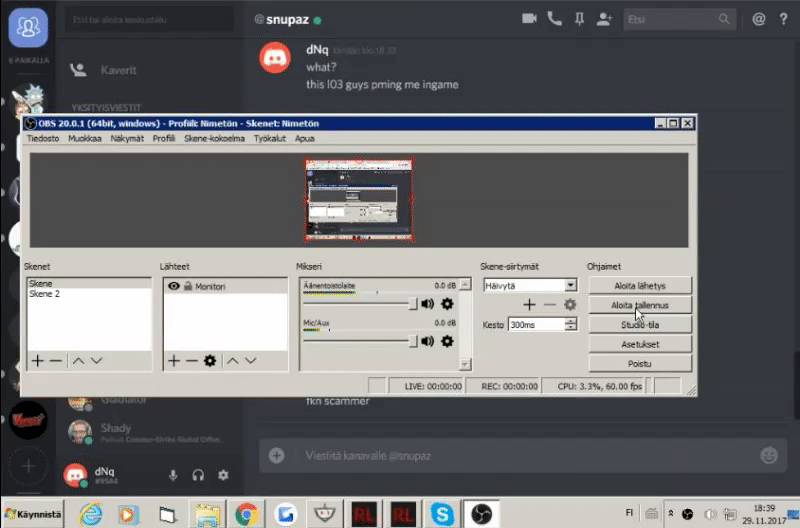Toggle Discord microphone mute
This screenshot has width=800, height=528.
173,475
